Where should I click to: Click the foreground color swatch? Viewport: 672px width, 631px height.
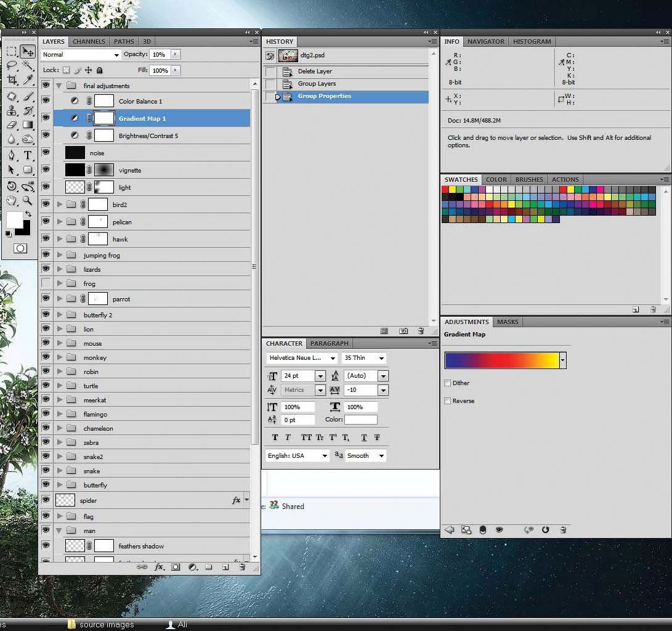click(x=14, y=219)
